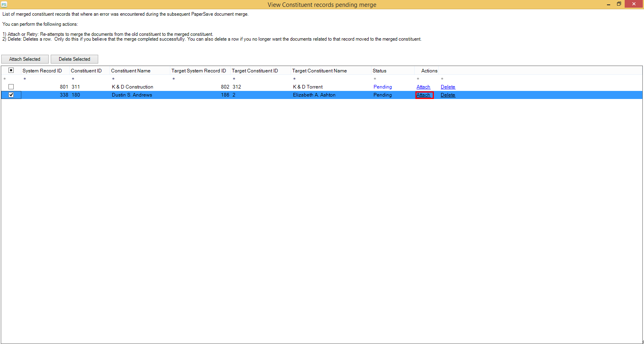Select the K & D Torrent target name cell
644x344 pixels.
pyautogui.click(x=308, y=87)
